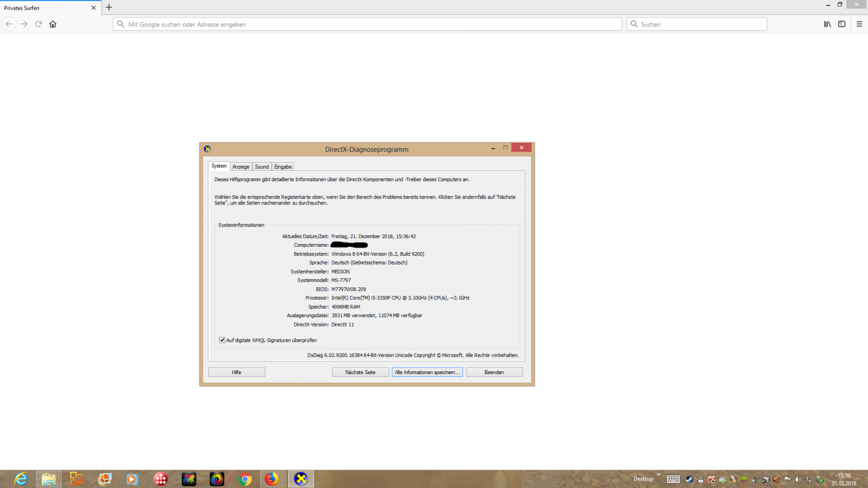This screenshot has width=868, height=488.
Task: Click the MEDION manufacturer value
Action: click(341, 272)
